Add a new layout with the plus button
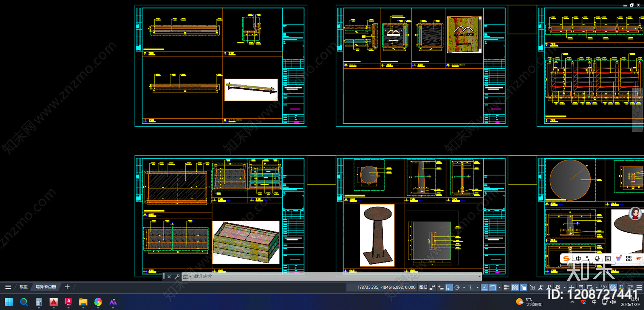This screenshot has height=310, width=644. point(67,287)
